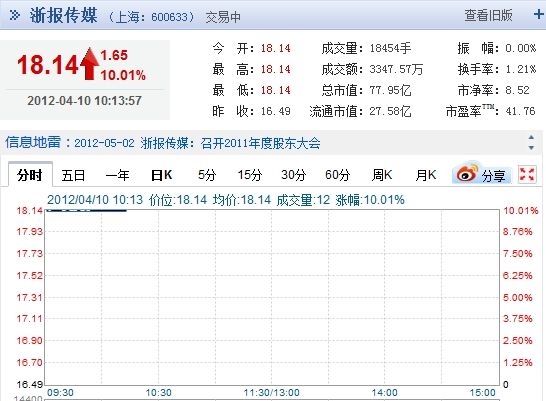
Task: Click the double chevron icon before 浙报传媒
Action: pyautogui.click(x=15, y=15)
